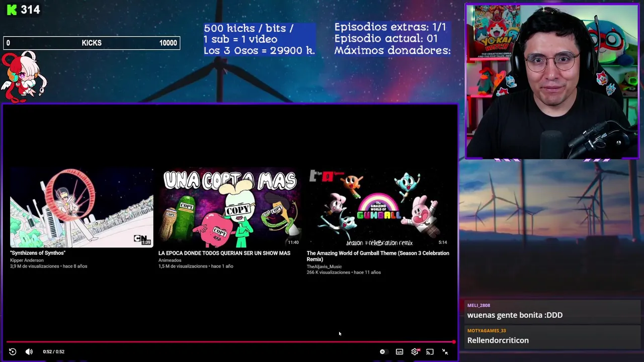Click the cast to TV icon
This screenshot has height=362, width=644.
430,352
